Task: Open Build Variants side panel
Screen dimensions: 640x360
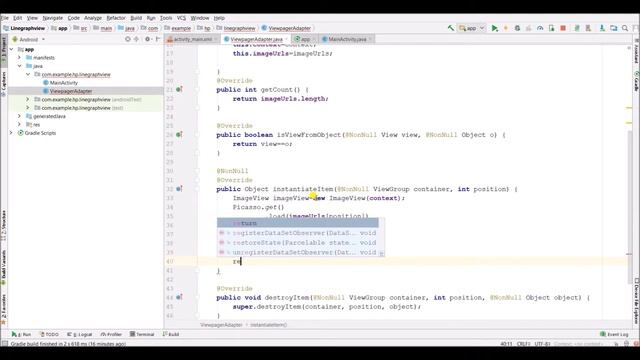Action: (4, 266)
